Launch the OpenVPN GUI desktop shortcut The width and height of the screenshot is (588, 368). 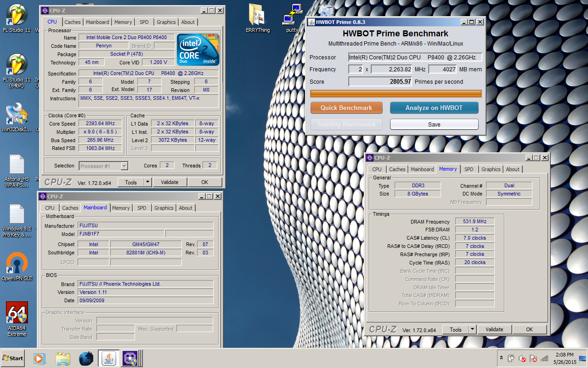[17, 267]
